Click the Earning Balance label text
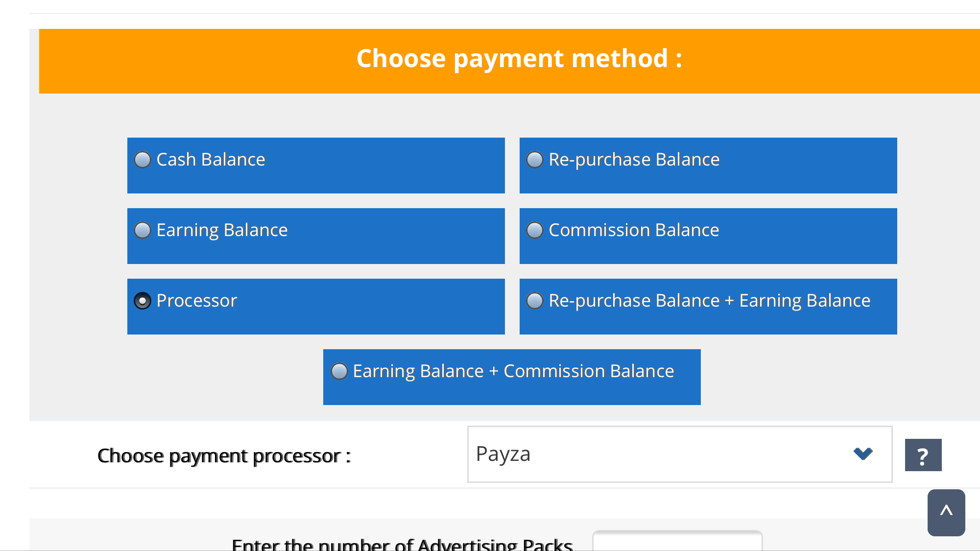This screenshot has height=551, width=980. (x=222, y=230)
